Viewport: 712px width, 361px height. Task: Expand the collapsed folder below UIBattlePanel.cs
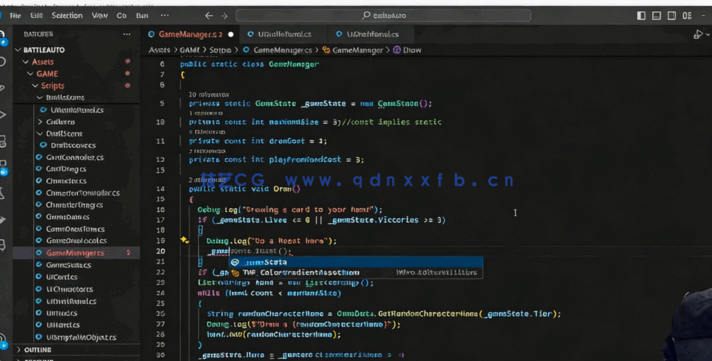pyautogui.click(x=40, y=122)
